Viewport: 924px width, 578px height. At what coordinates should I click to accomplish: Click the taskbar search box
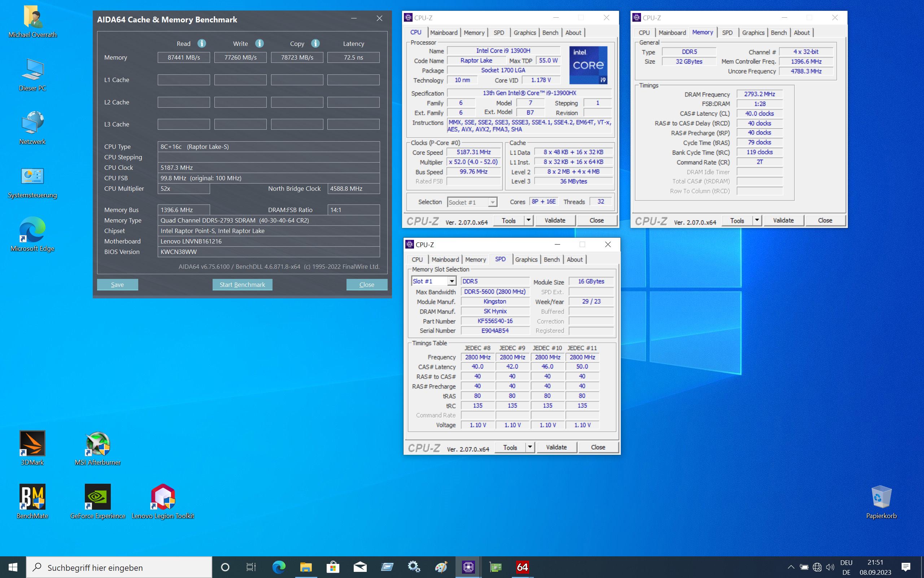point(119,567)
